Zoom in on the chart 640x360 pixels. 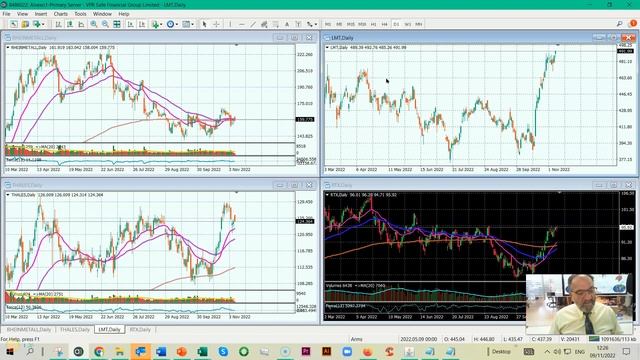[x=94, y=24]
